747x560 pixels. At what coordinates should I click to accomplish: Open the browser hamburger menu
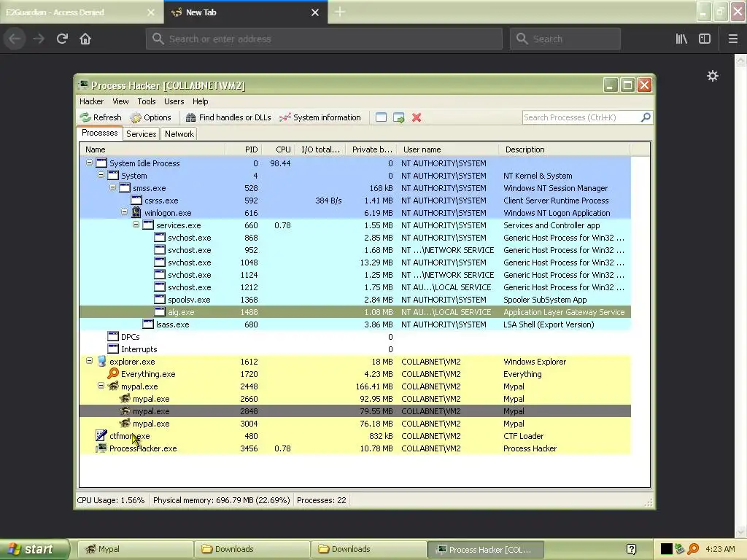point(733,39)
